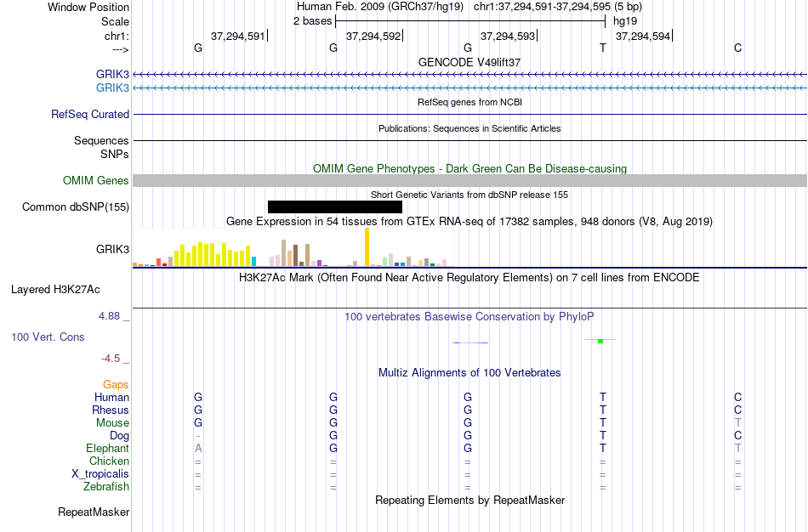Open the RepeatMasker track label

pos(94,512)
